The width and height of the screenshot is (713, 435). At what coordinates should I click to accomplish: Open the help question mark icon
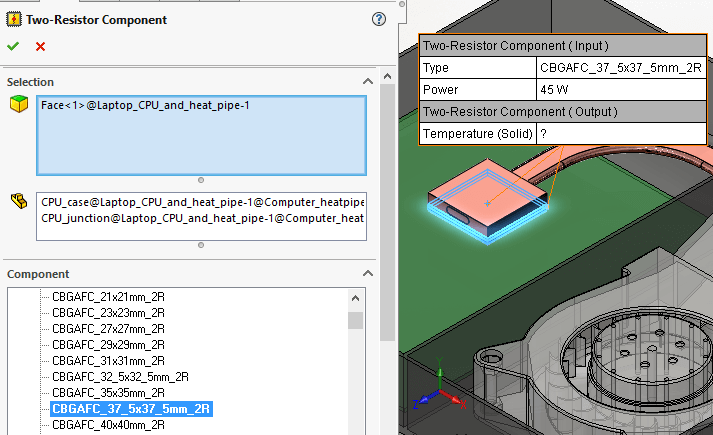point(378,19)
